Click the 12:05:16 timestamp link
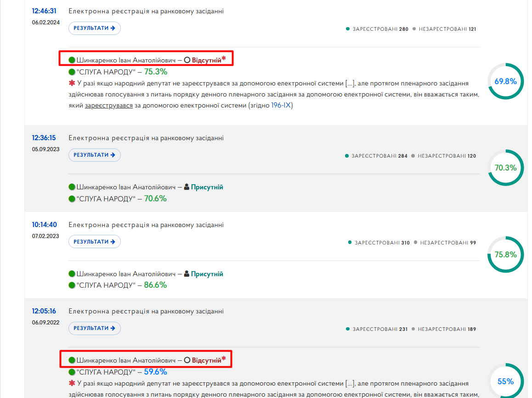The width and height of the screenshot is (532, 398). (x=44, y=311)
